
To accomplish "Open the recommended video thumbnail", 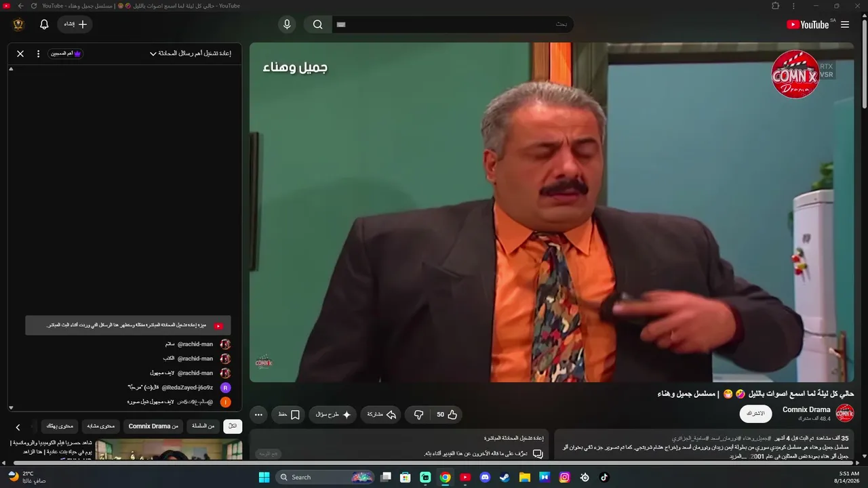I will click(169, 451).
